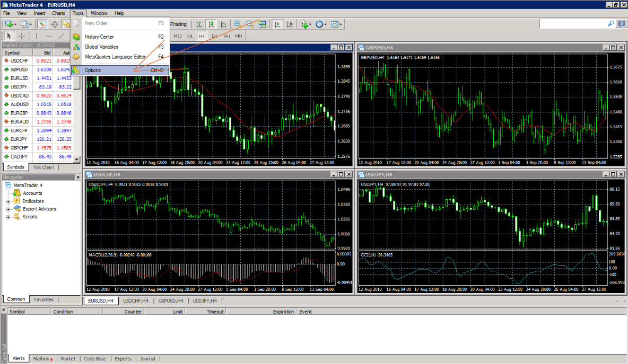Toggle the Market Watch window icon
Screen dimensions: 628x364
42,24
